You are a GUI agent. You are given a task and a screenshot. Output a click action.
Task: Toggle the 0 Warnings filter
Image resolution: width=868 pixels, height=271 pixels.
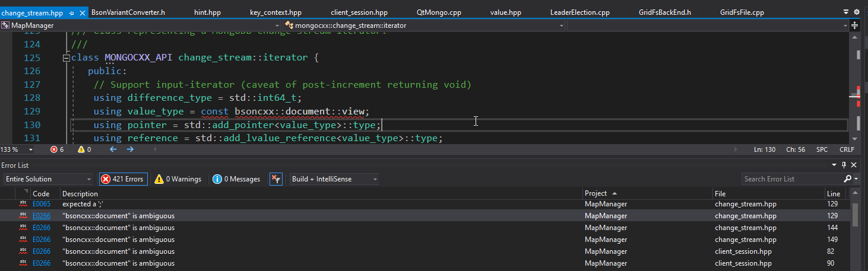coord(178,179)
